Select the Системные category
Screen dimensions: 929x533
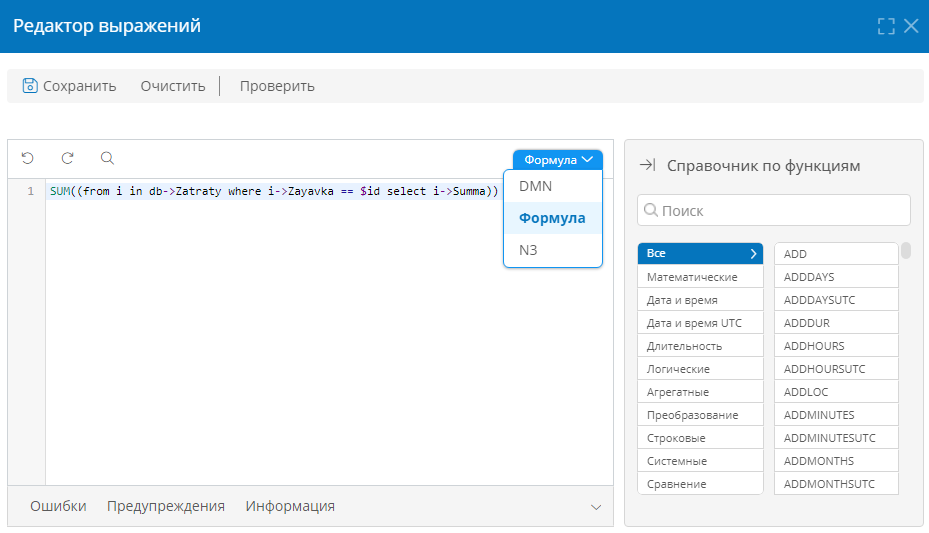point(700,461)
